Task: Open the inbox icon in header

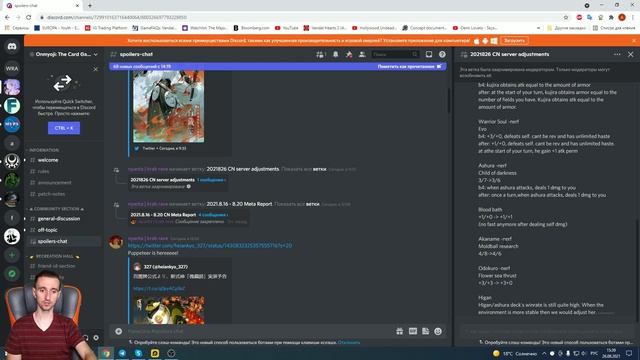Action: tap(429, 54)
